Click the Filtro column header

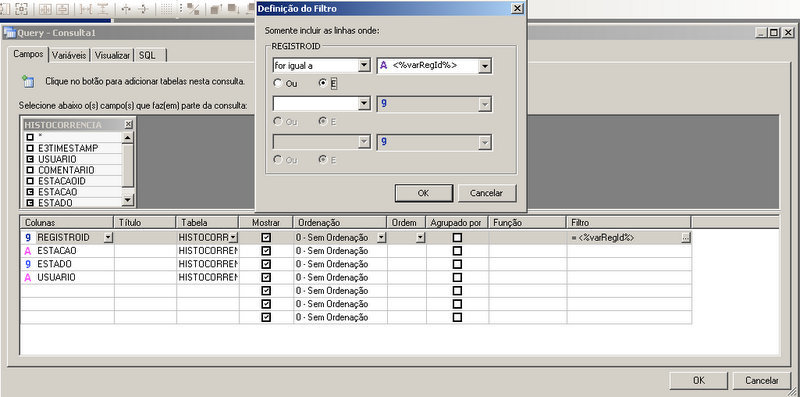pyautogui.click(x=629, y=223)
